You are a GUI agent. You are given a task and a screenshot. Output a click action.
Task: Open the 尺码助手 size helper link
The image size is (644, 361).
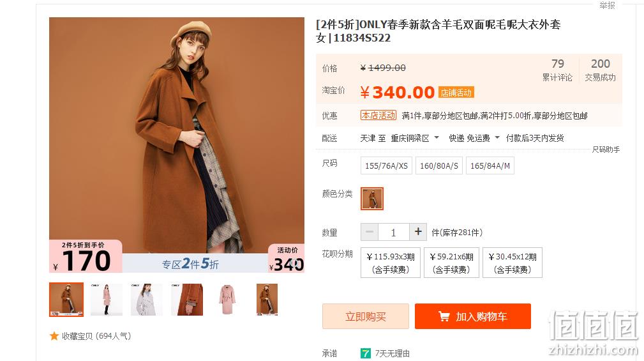tap(606, 150)
